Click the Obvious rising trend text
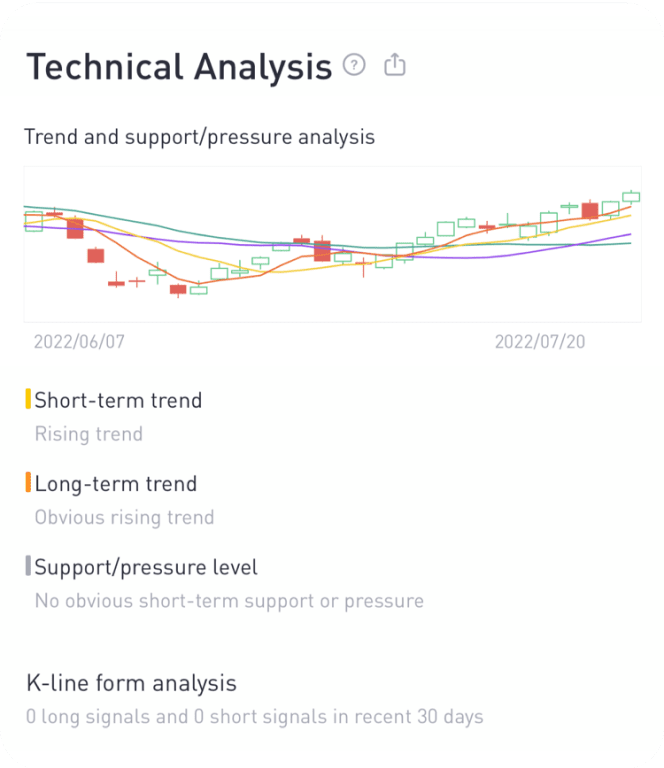 [x=124, y=517]
